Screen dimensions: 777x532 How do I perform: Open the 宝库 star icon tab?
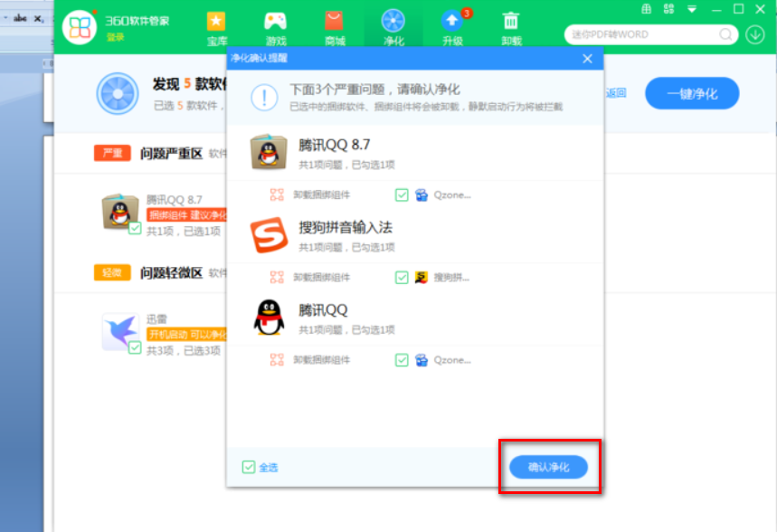[x=216, y=29]
